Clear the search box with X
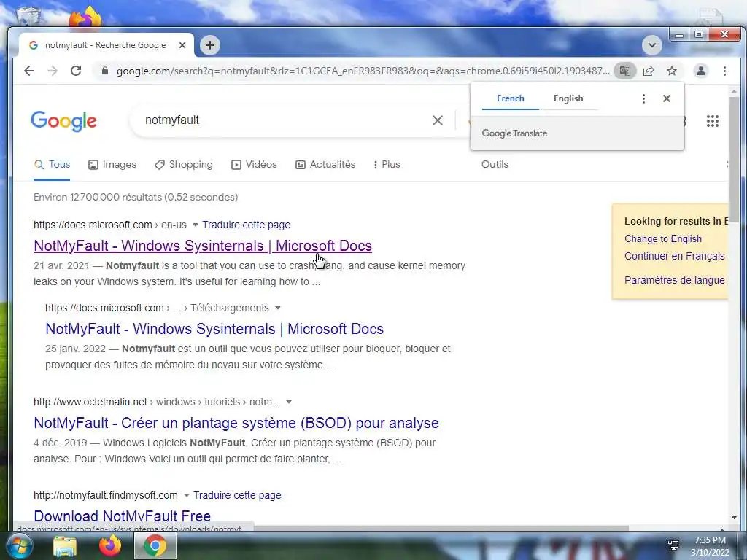Screen dimensions: 747x560 [x=438, y=120]
